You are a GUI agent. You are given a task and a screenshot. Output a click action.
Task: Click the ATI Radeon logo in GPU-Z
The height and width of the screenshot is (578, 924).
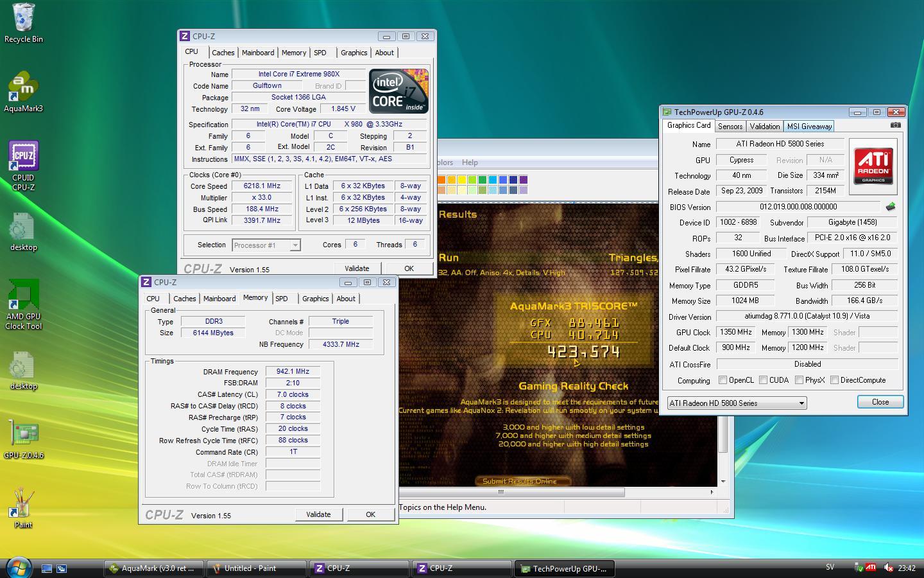873,166
